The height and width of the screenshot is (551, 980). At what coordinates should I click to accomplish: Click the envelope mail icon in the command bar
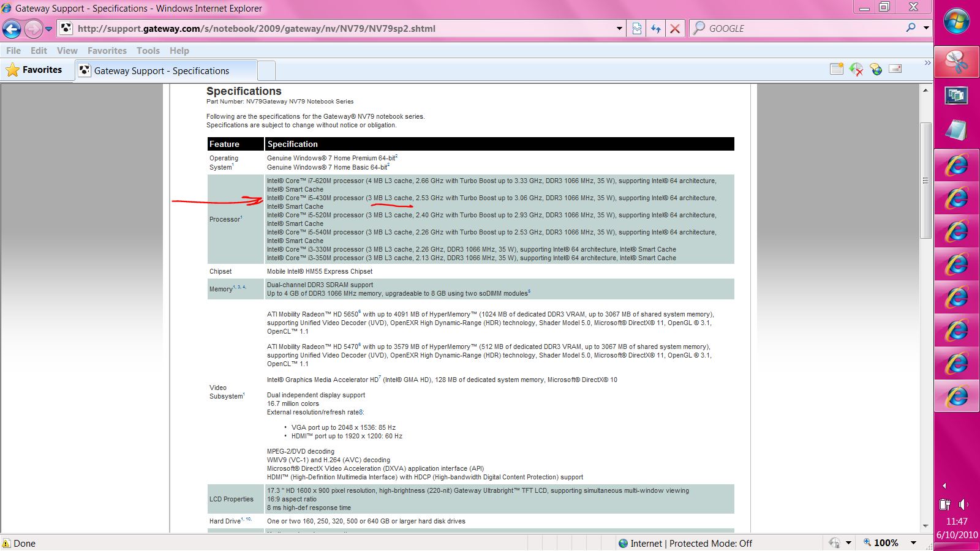pos(895,69)
